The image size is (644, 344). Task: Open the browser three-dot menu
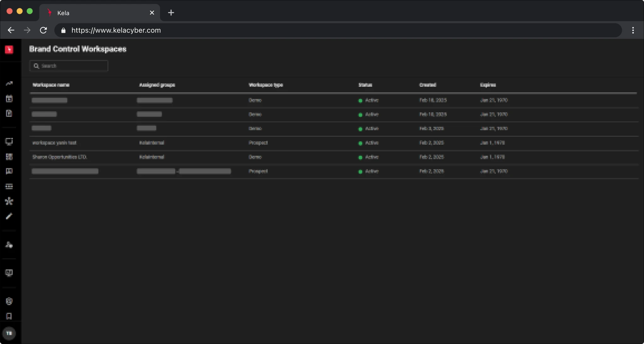[633, 30]
